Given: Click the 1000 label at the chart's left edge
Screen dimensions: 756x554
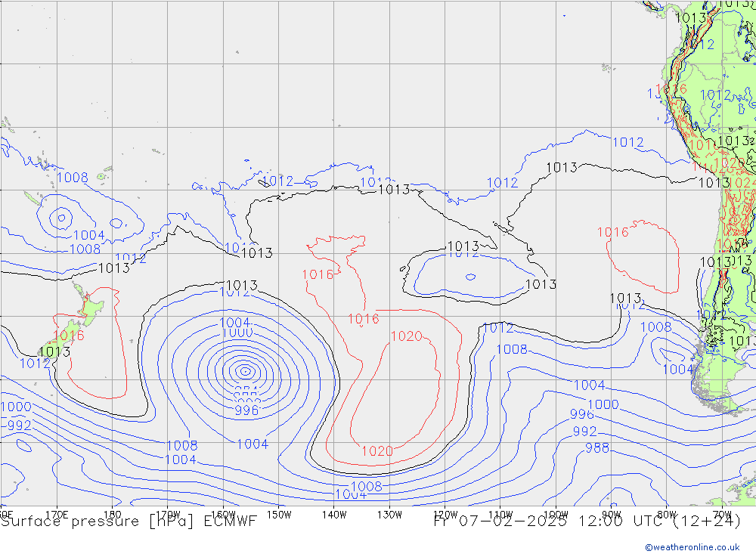Looking at the screenshot, I should pyautogui.click(x=16, y=407).
